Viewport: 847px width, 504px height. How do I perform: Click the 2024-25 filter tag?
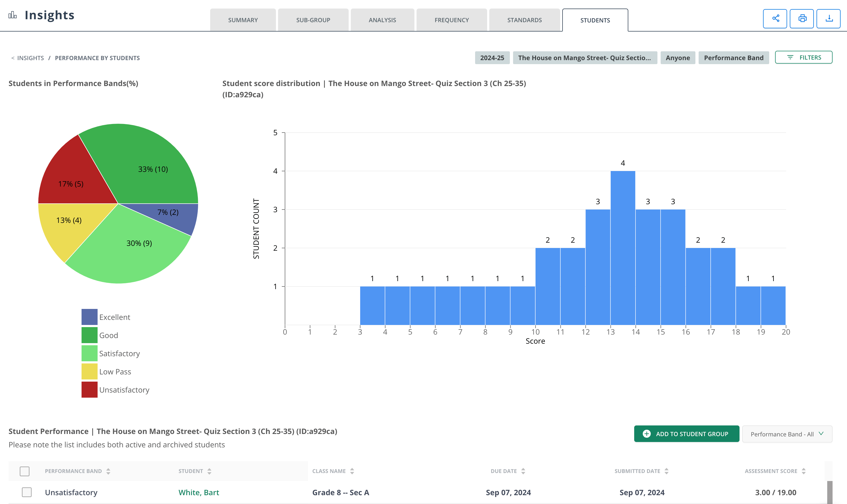[492, 58]
